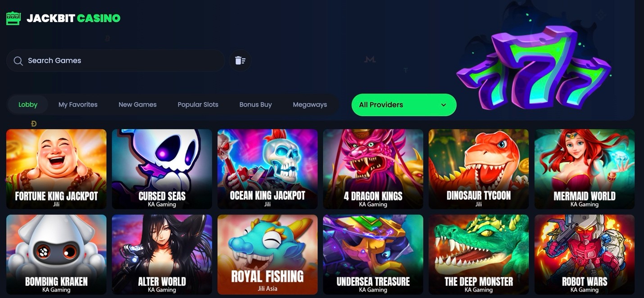Switch to My Favorites tab
Screen dimensions: 644x298
click(78, 104)
